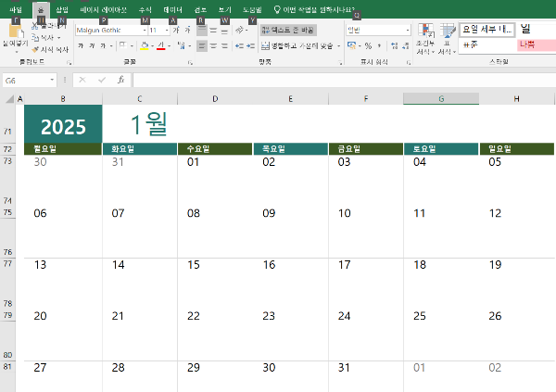Click the phonetic guide icon

click(182, 45)
